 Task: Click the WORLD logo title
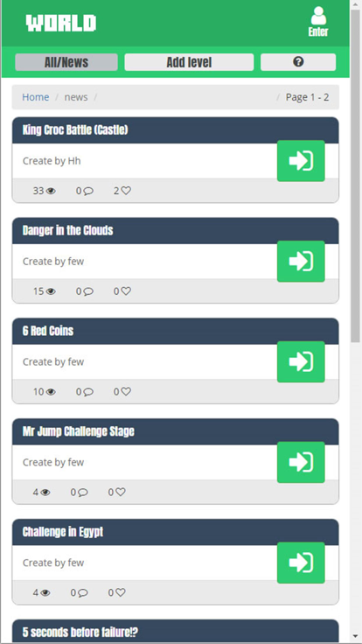click(x=61, y=23)
